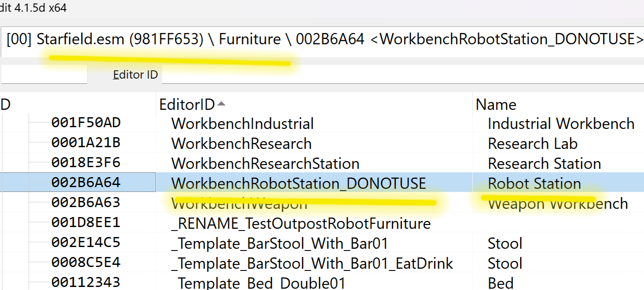Viewport: 644px width, 290px height.
Task: Click the Weapon Workbench name cell
Action: point(558,204)
